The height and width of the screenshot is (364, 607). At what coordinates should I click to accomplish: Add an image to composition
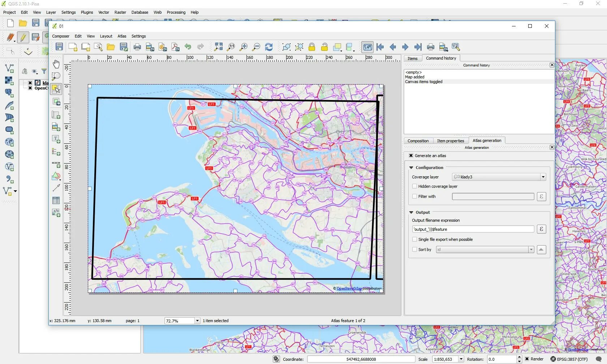click(56, 127)
